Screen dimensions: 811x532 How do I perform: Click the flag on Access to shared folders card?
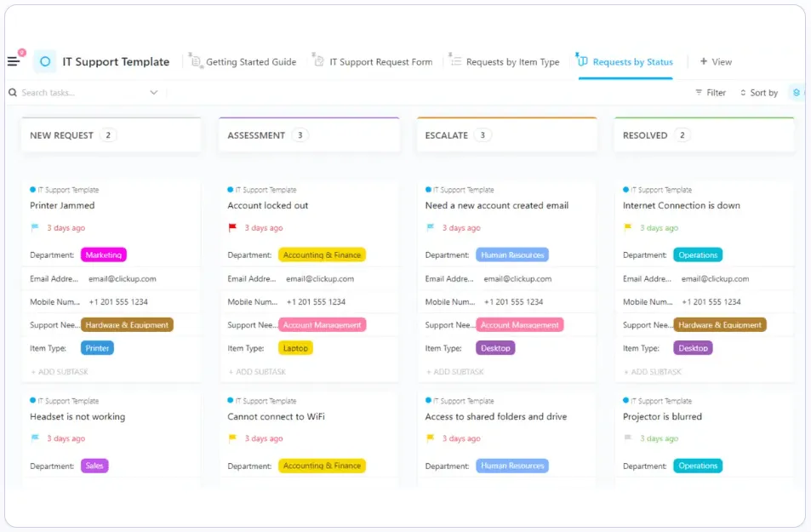click(x=430, y=438)
